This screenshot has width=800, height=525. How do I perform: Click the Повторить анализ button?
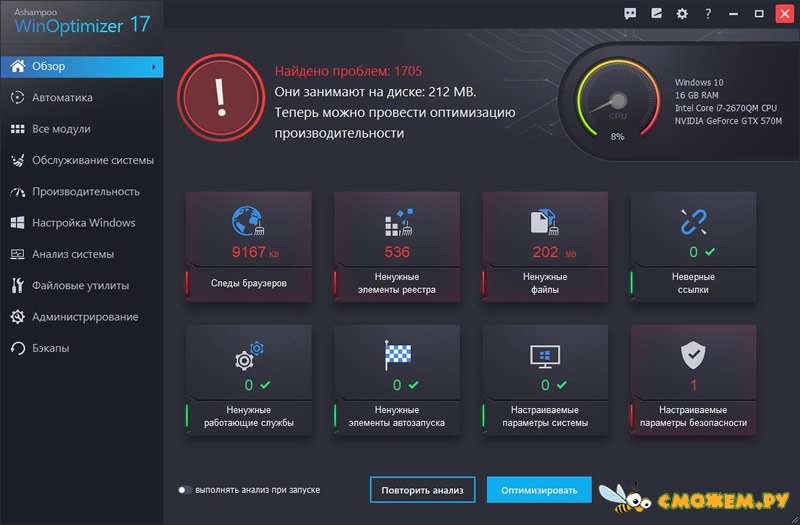click(422, 490)
